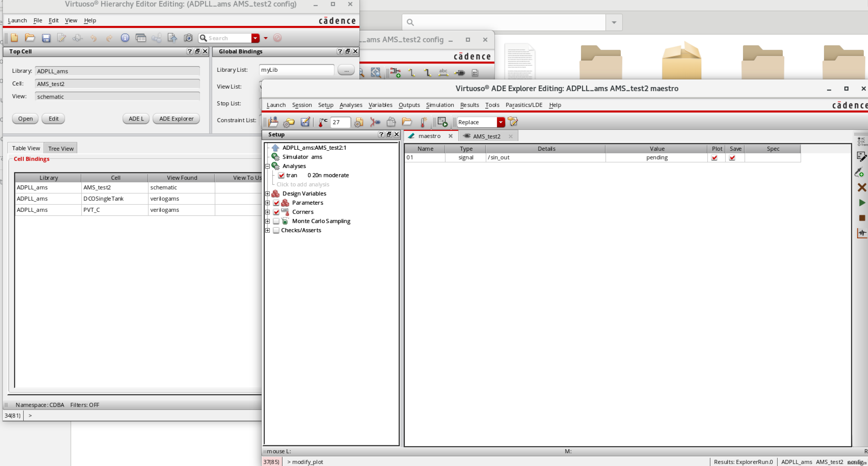Click gear-folder setup icon in ADE Explorer toolbar
Image resolution: width=868 pixels, height=466 pixels.
pos(289,122)
